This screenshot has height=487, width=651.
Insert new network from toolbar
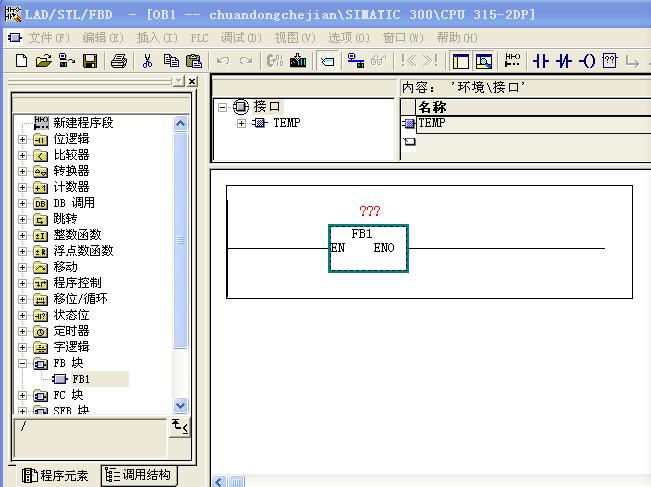tap(513, 61)
